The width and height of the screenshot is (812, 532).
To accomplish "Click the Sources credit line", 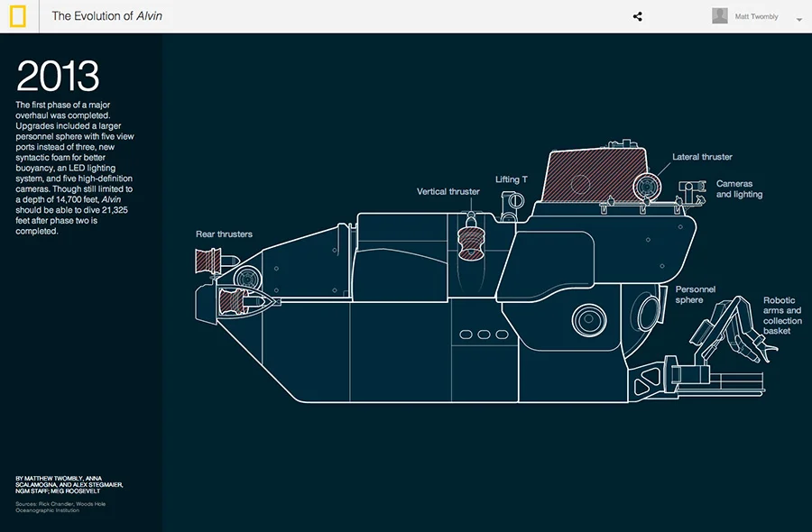I will [x=60, y=507].
